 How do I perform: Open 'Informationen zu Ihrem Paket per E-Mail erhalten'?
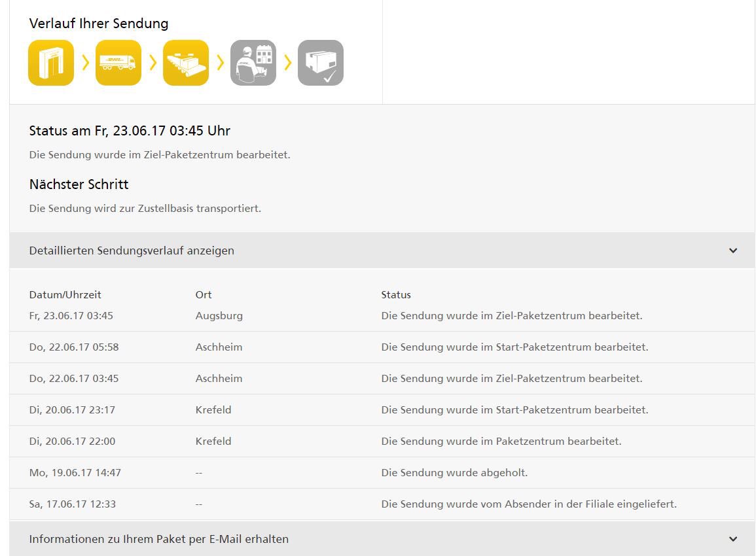(158, 539)
